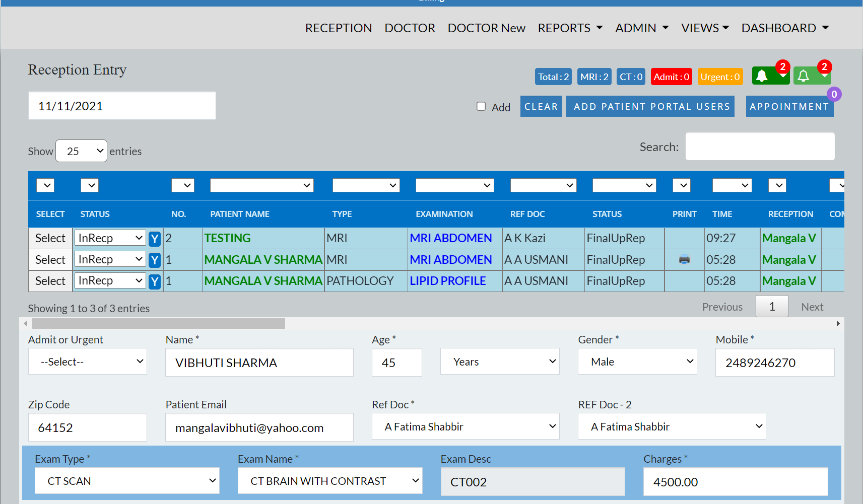
Task: Click the orange Urgent : 0 badge
Action: [x=720, y=77]
